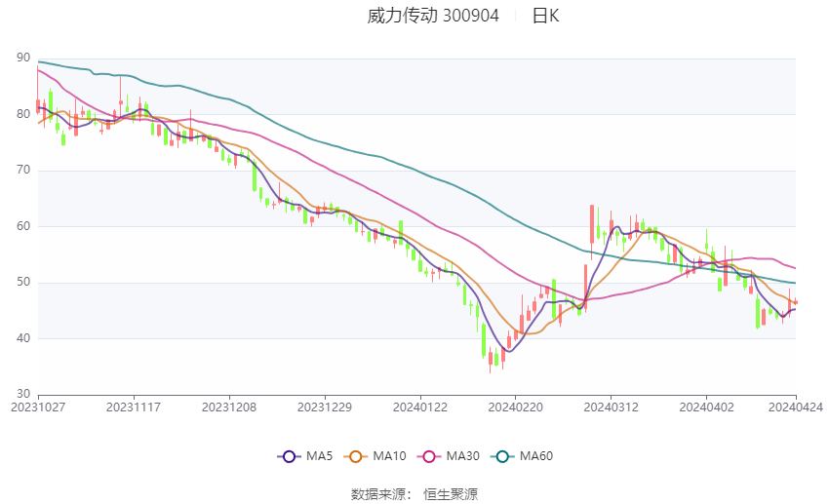The width and height of the screenshot is (829, 504).
Task: Click the MA5 purple legend circle marker
Action: point(288,456)
